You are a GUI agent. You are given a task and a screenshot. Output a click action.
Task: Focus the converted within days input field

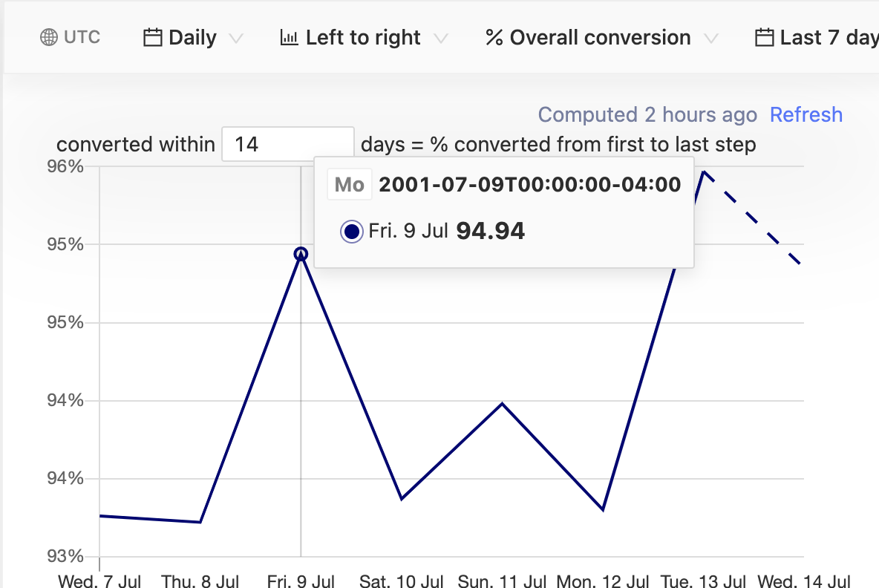point(287,144)
